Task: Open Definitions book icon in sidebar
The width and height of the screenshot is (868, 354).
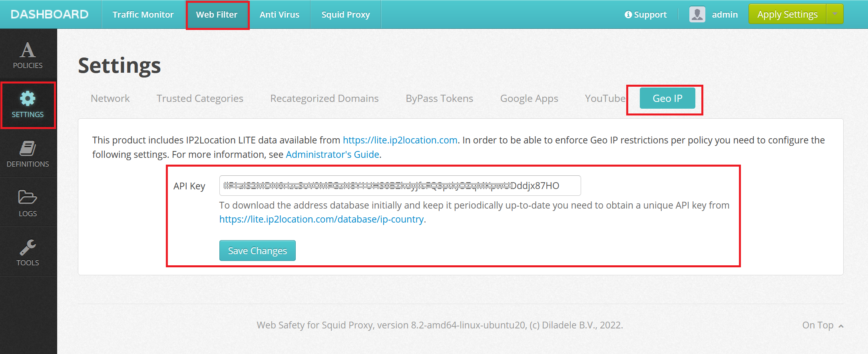Action: (28, 149)
